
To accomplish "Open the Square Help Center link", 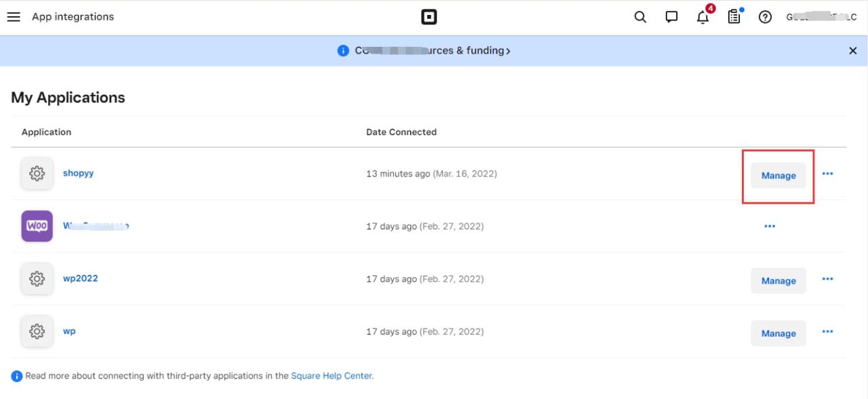I will pos(331,376).
